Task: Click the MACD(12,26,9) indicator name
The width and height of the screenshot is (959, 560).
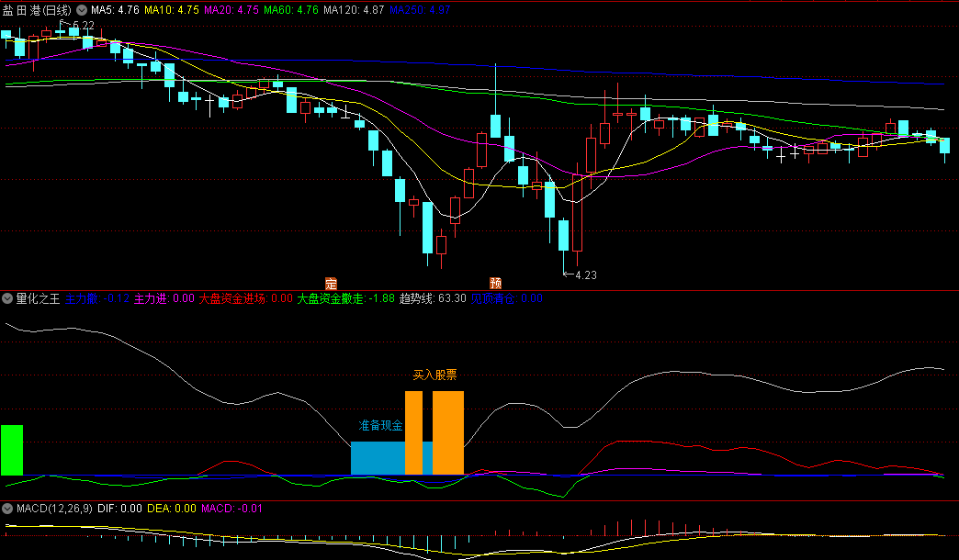Action: (x=54, y=508)
